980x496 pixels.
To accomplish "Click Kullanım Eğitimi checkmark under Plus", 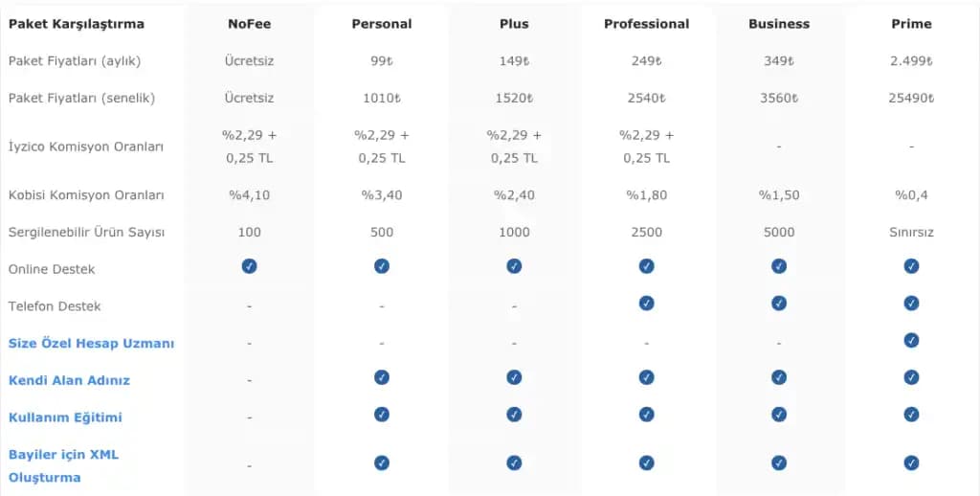I will click(x=514, y=415).
